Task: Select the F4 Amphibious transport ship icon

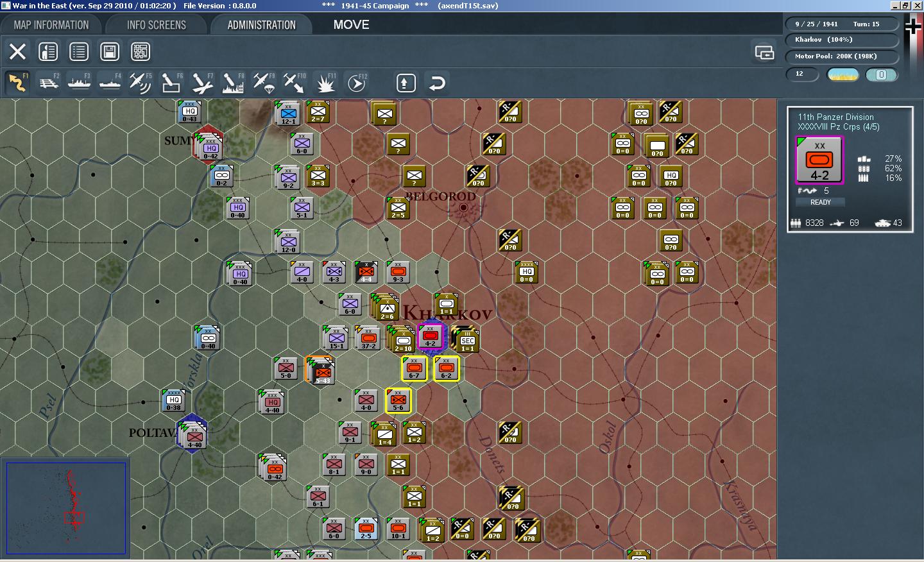Action: [110, 83]
